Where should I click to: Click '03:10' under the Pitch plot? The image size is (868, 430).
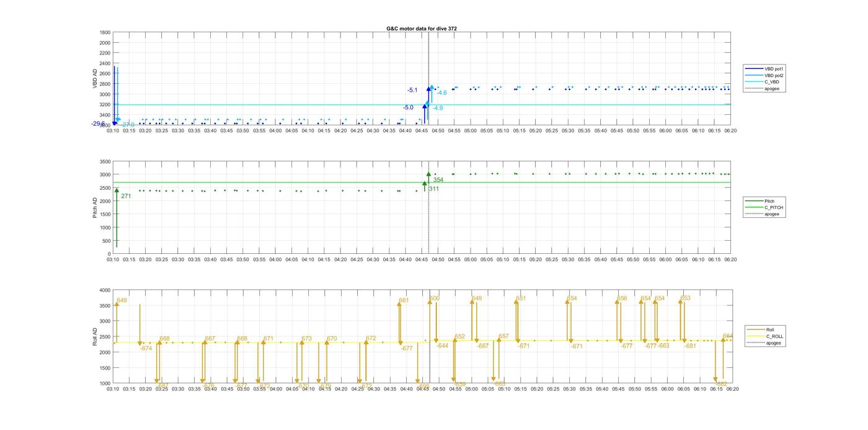(113, 260)
